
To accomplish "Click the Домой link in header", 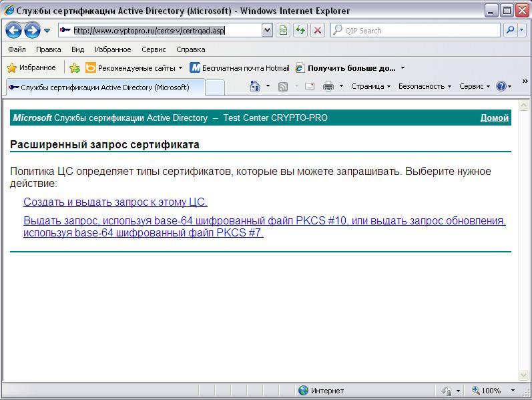I will coord(494,118).
